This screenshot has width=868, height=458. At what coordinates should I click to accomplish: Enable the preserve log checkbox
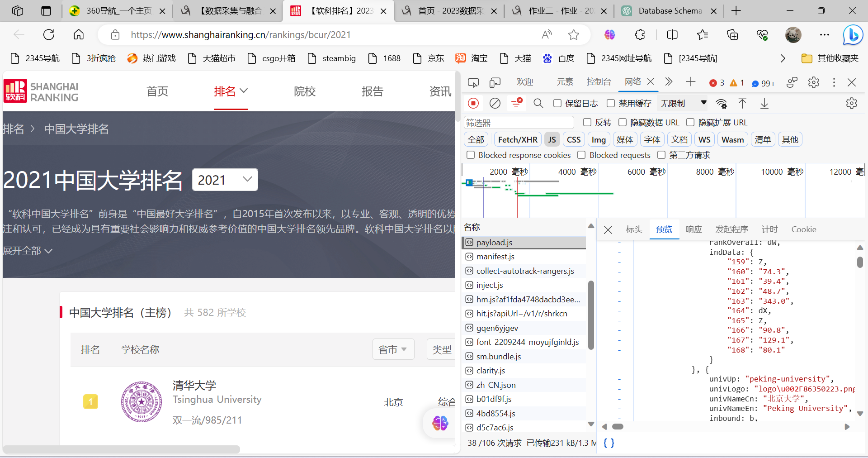pyautogui.click(x=557, y=104)
